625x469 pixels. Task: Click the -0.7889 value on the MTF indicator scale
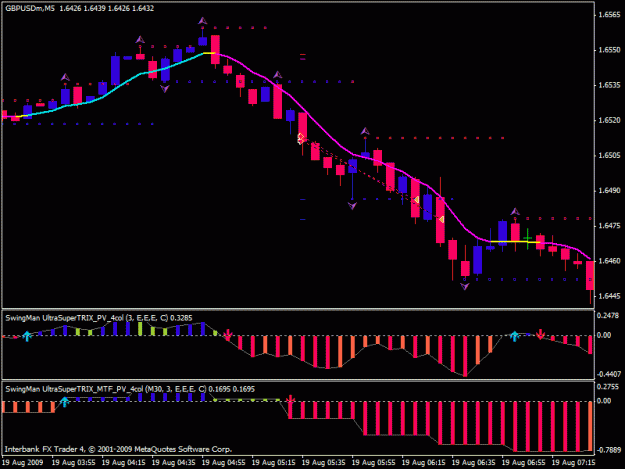[x=609, y=450]
